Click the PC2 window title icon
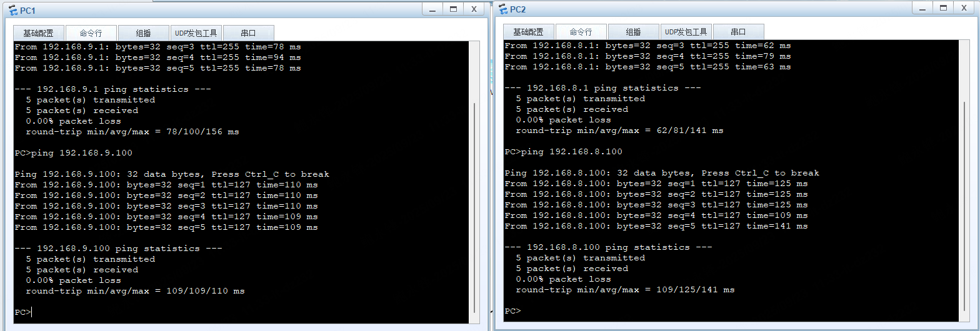Viewport: 980px width, 331px height. coord(502,9)
